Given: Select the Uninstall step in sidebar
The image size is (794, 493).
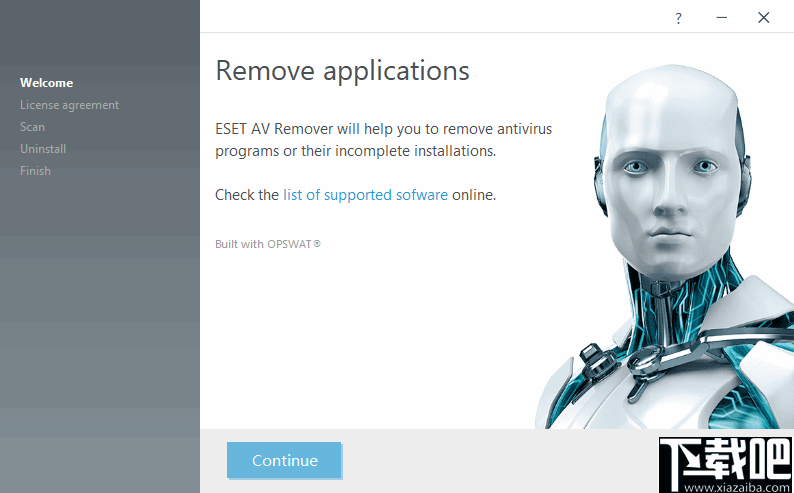Looking at the screenshot, I should (x=43, y=149).
